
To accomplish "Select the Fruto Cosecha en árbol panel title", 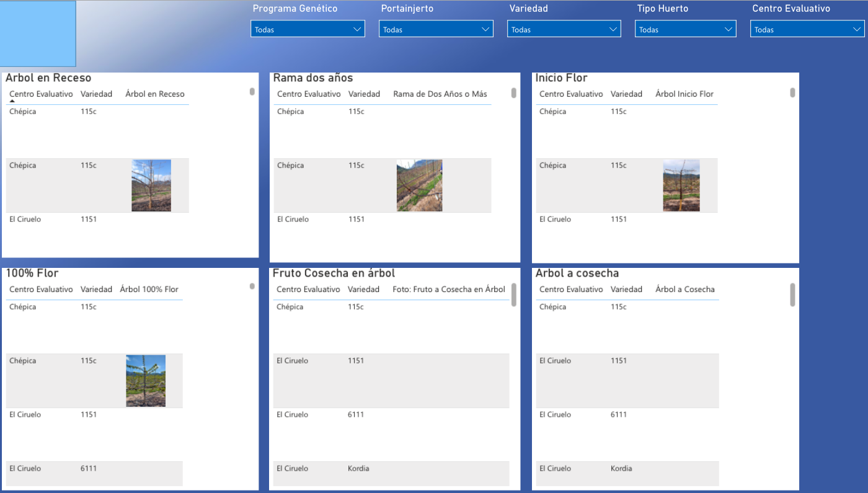I will 334,273.
